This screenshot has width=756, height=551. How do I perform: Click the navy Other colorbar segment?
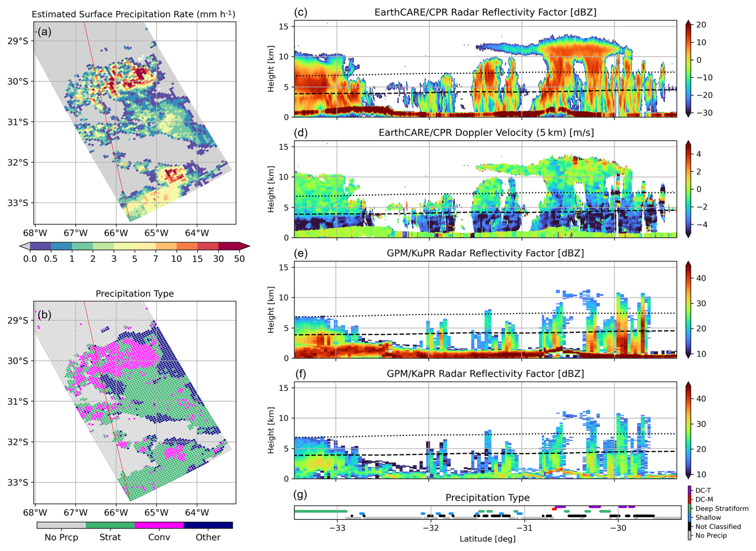pyautogui.click(x=208, y=525)
